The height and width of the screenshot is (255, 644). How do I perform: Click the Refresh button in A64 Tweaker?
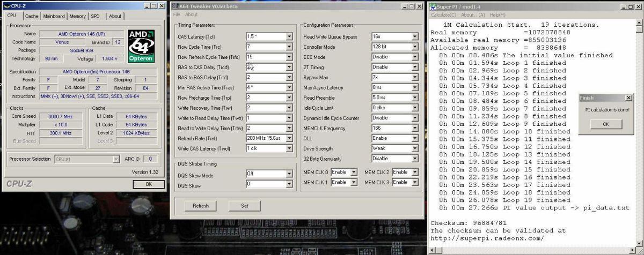pos(201,206)
